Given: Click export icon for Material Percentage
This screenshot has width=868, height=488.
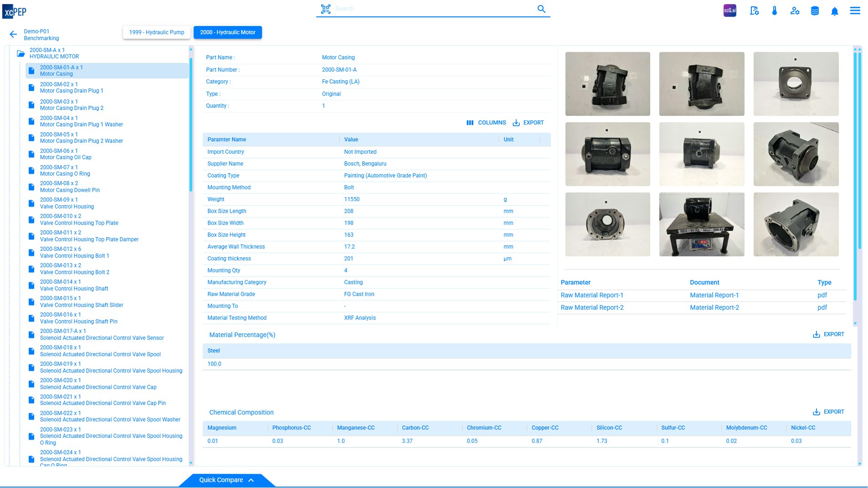Looking at the screenshot, I should tap(816, 334).
